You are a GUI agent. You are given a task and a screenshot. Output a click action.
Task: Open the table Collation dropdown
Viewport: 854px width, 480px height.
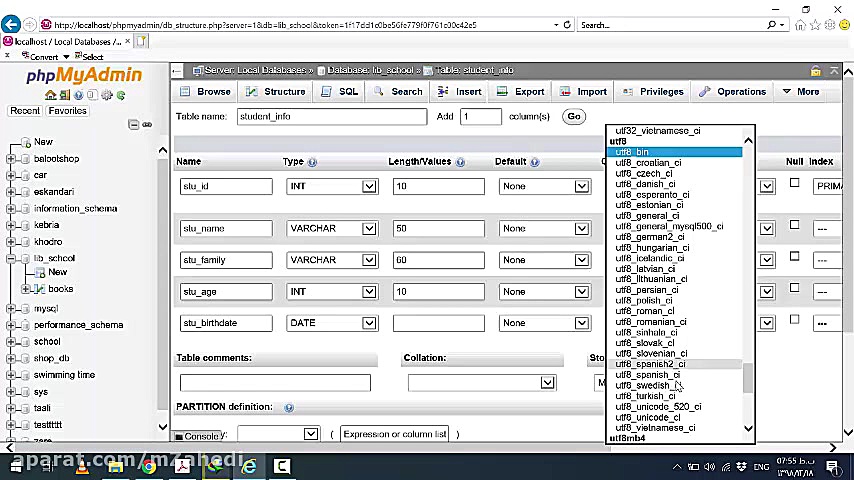(x=481, y=382)
